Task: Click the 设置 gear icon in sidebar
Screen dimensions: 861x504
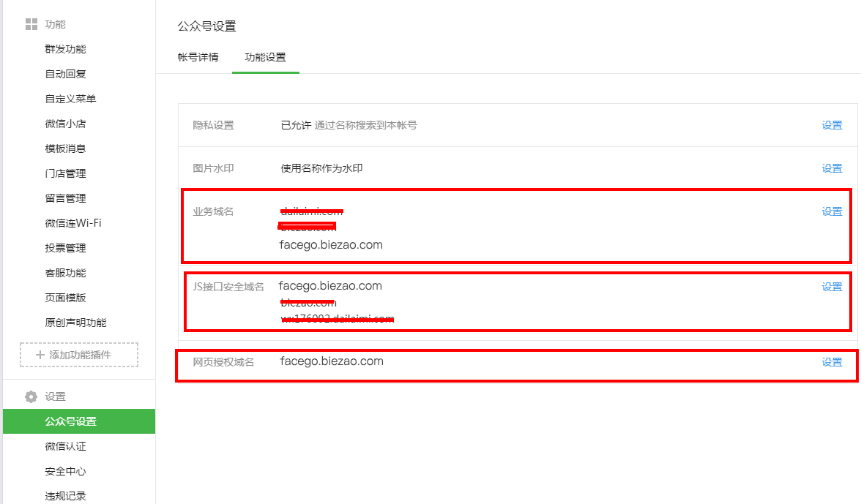Action: tap(31, 396)
